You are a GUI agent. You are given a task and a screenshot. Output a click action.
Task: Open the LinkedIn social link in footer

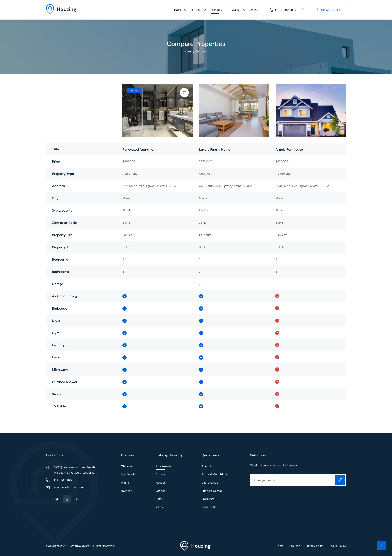coord(77,499)
